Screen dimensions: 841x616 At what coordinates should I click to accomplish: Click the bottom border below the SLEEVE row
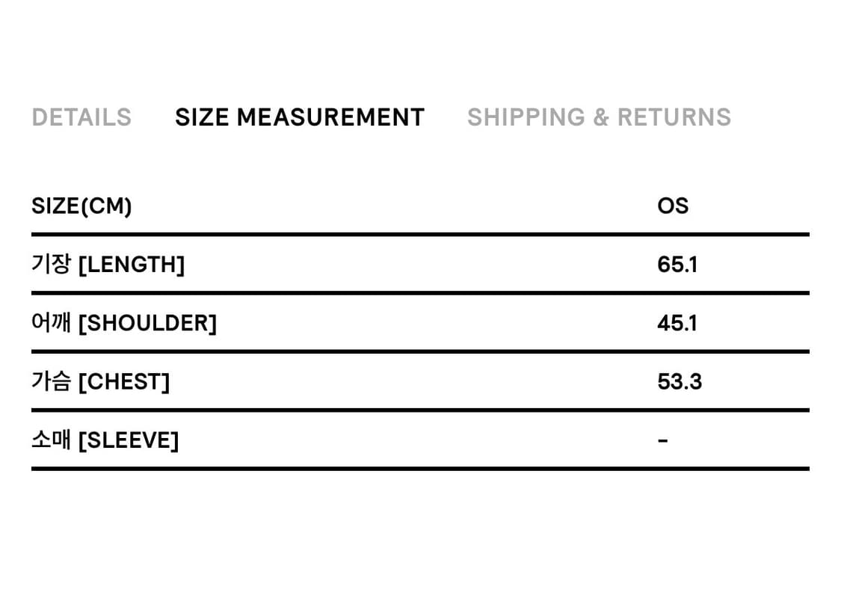pos(420,469)
